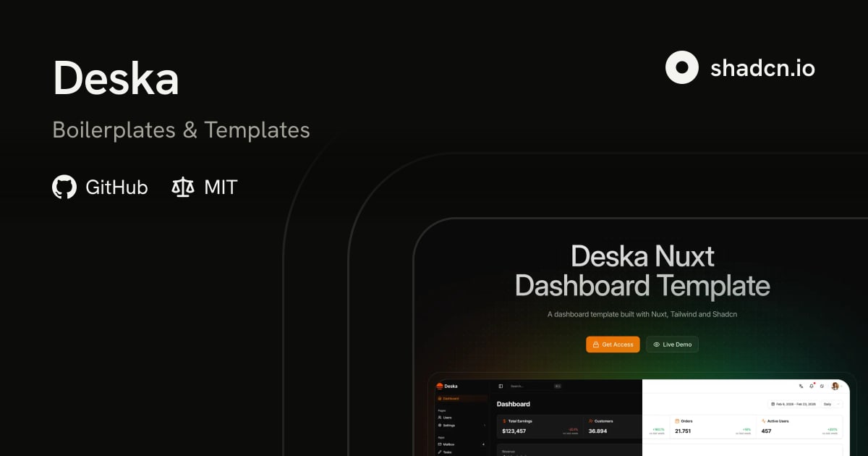Click the Deska title heading

(x=116, y=78)
